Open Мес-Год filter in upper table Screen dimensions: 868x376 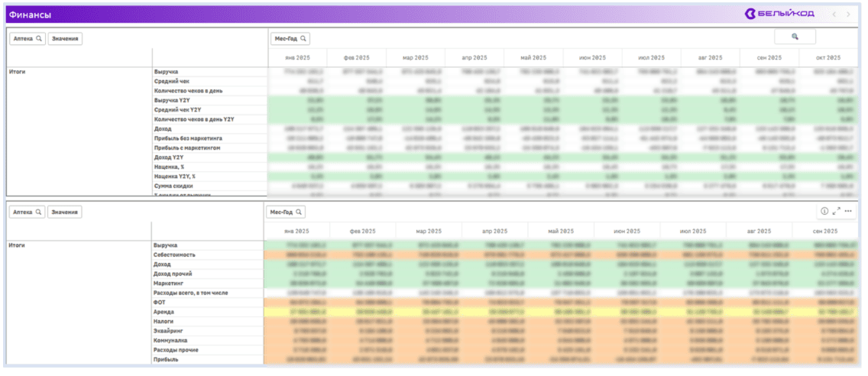tap(290, 38)
